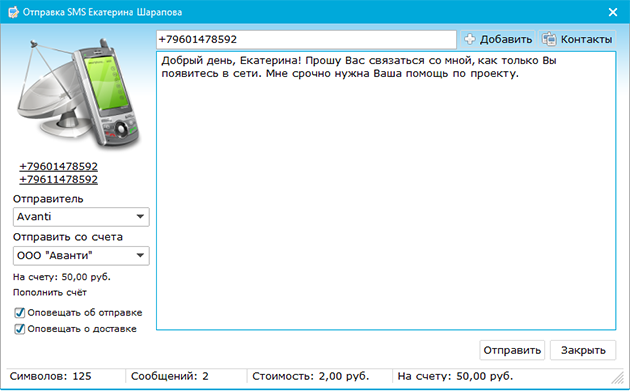Click the SMS app icon in title bar
Image resolution: width=630 pixels, height=391 pixels.
click(13, 12)
